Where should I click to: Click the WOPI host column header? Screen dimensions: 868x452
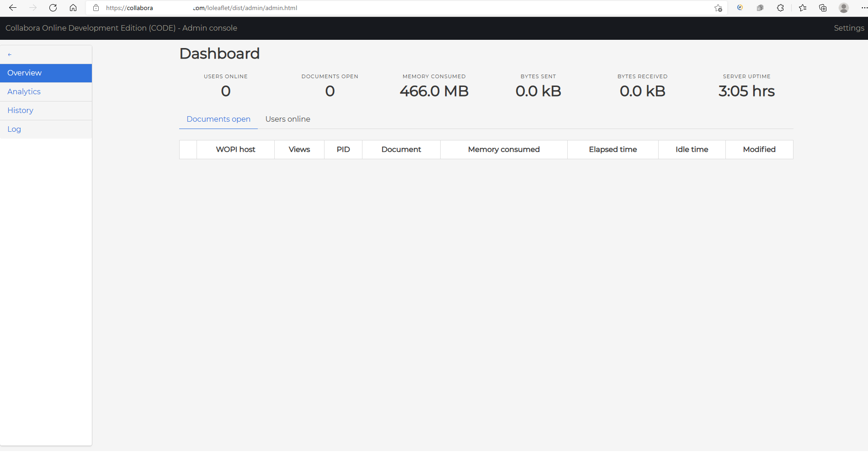coord(235,150)
